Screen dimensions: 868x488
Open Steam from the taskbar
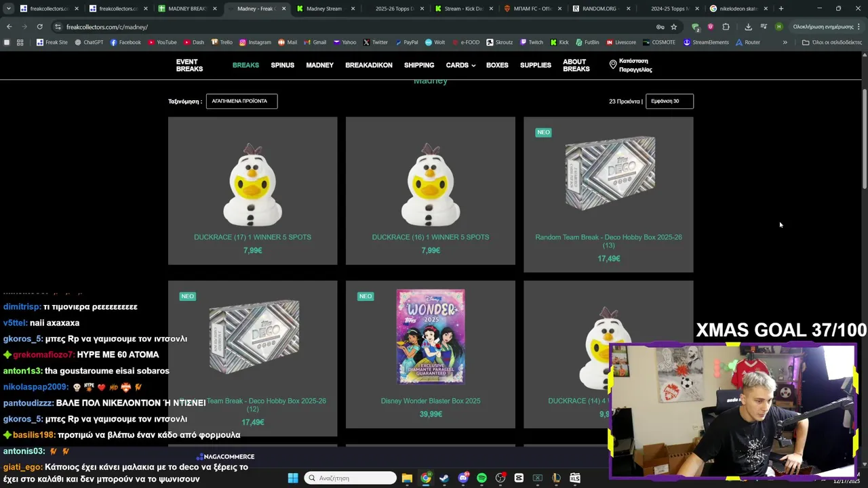[x=444, y=478]
